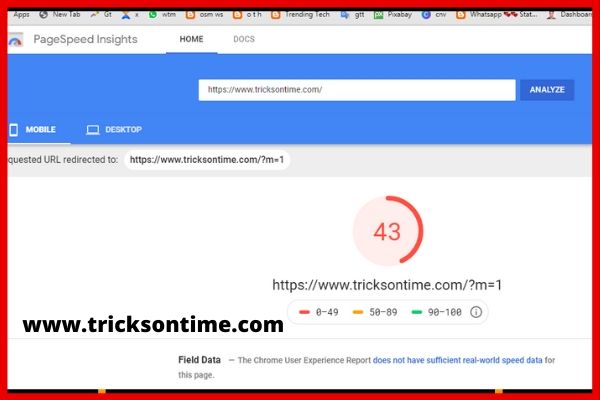Screen dimensions: 600x400
Task: Click the analyzed URL below the score
Action: pyautogui.click(x=387, y=285)
